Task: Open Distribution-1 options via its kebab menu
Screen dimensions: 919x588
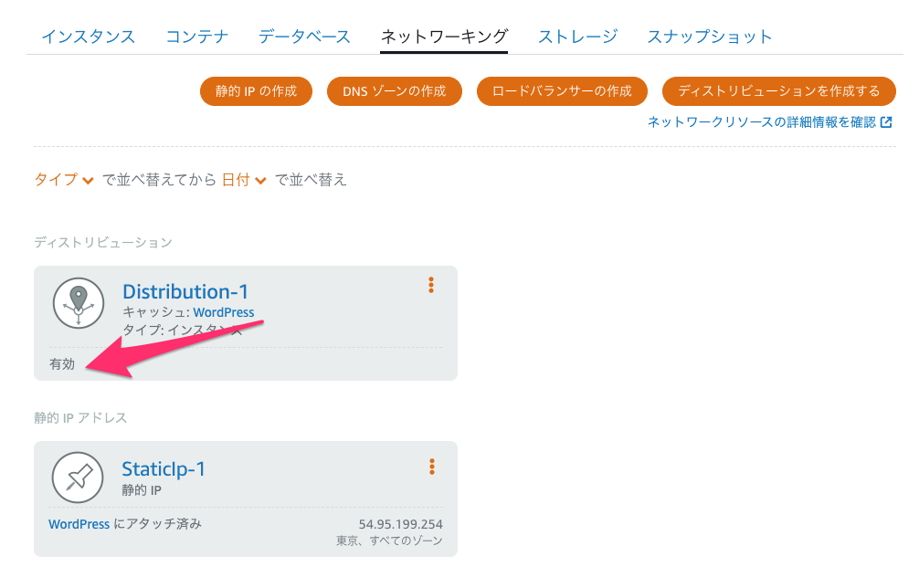Action: coord(430,285)
